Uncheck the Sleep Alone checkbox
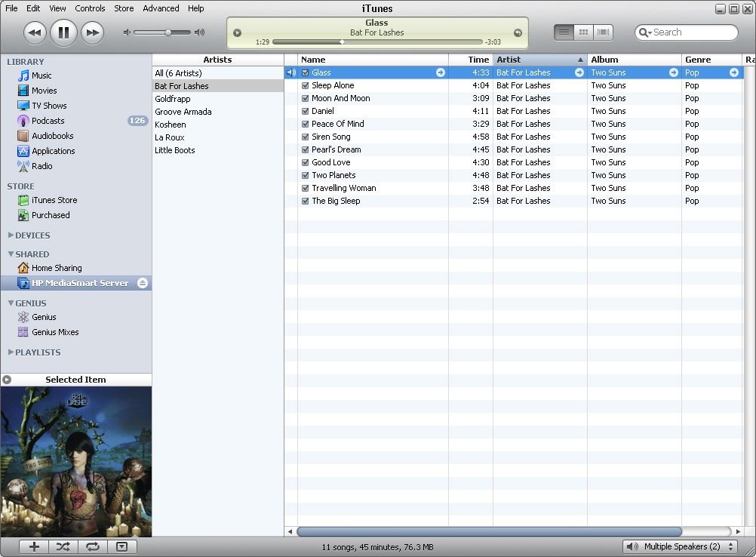 306,85
